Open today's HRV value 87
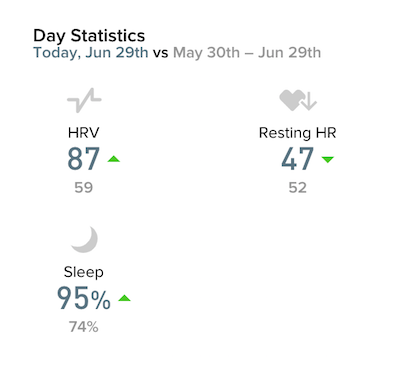The height and width of the screenshot is (368, 400). point(84,159)
